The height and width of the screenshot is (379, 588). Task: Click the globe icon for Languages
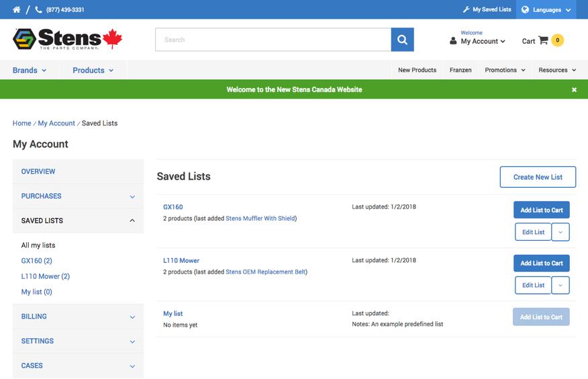525,9
